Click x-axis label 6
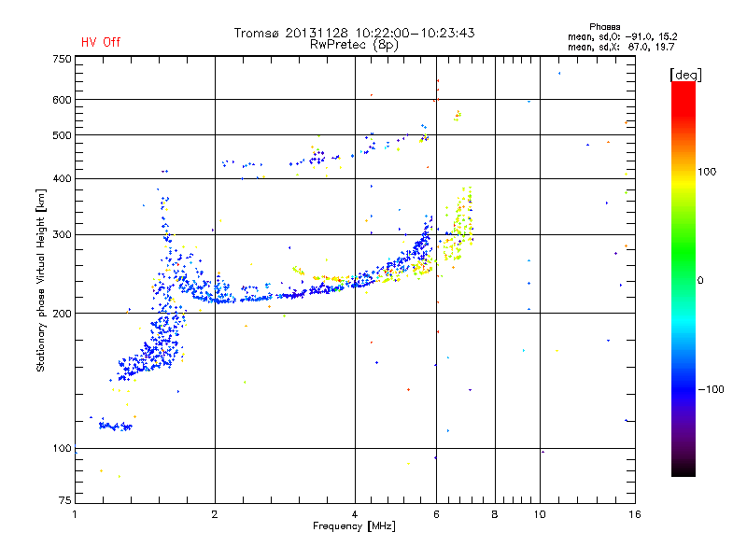 (x=436, y=514)
